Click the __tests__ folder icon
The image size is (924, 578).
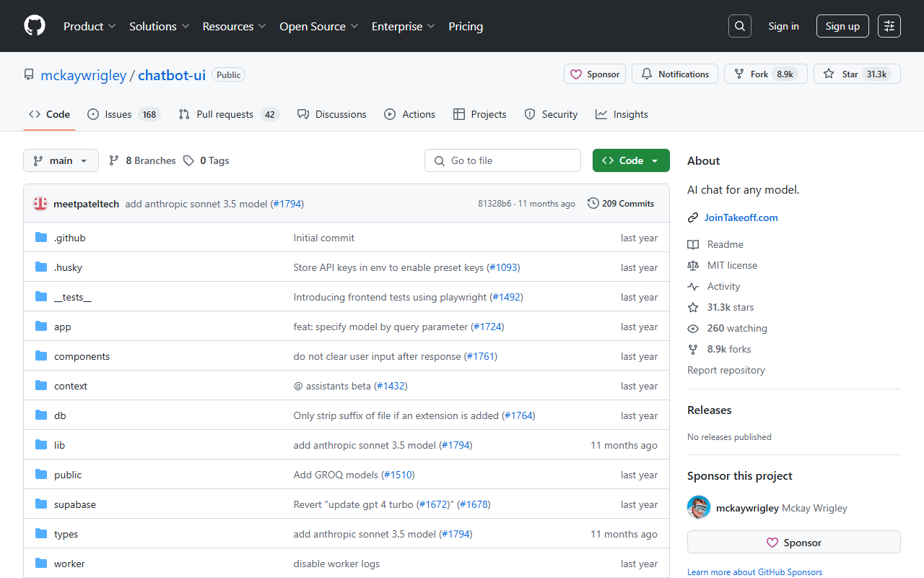pyautogui.click(x=41, y=297)
